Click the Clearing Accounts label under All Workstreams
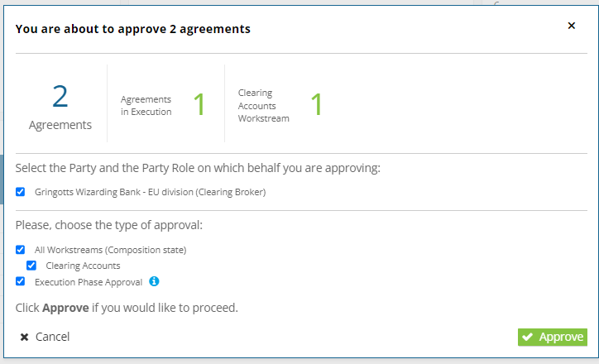The height and width of the screenshot is (364, 599). (x=83, y=266)
